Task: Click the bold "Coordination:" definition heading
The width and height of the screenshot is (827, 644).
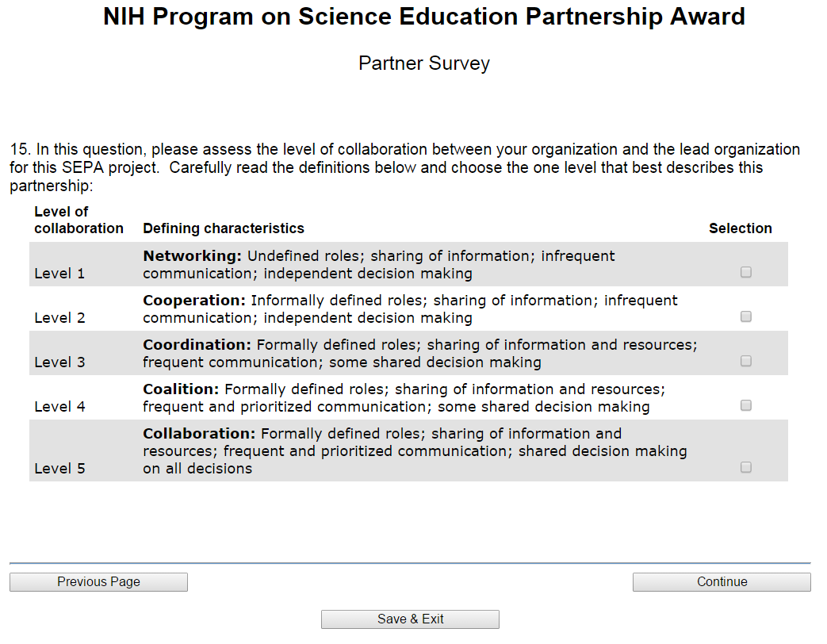Action: pyautogui.click(x=197, y=345)
